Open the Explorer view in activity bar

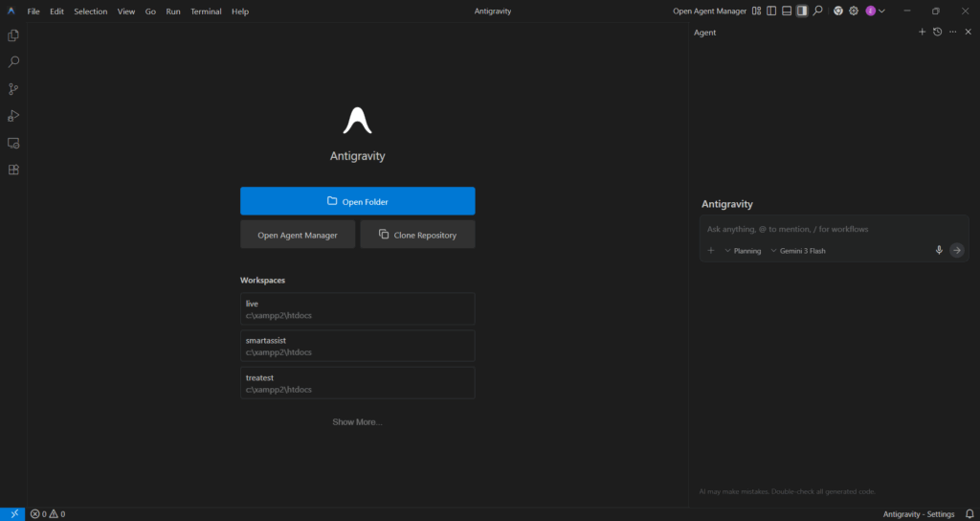point(13,35)
